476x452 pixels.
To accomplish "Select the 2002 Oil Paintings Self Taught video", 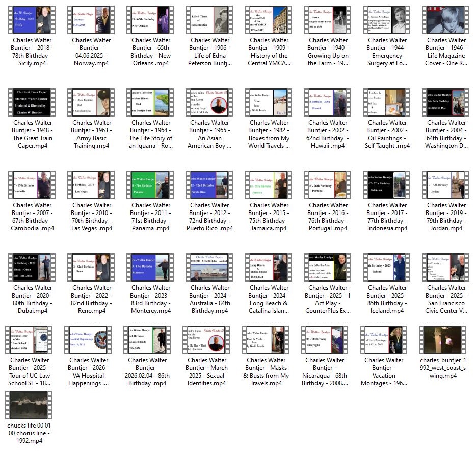I will click(387, 102).
